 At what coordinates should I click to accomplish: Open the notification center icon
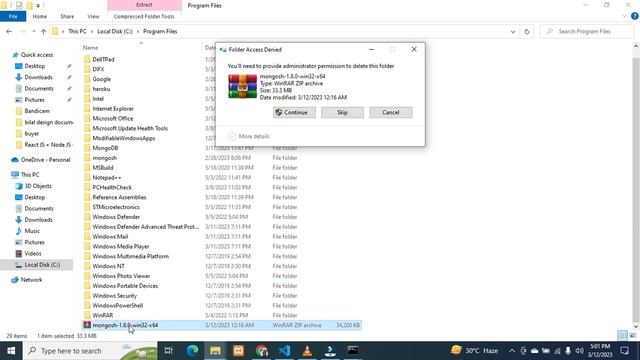click(624, 351)
